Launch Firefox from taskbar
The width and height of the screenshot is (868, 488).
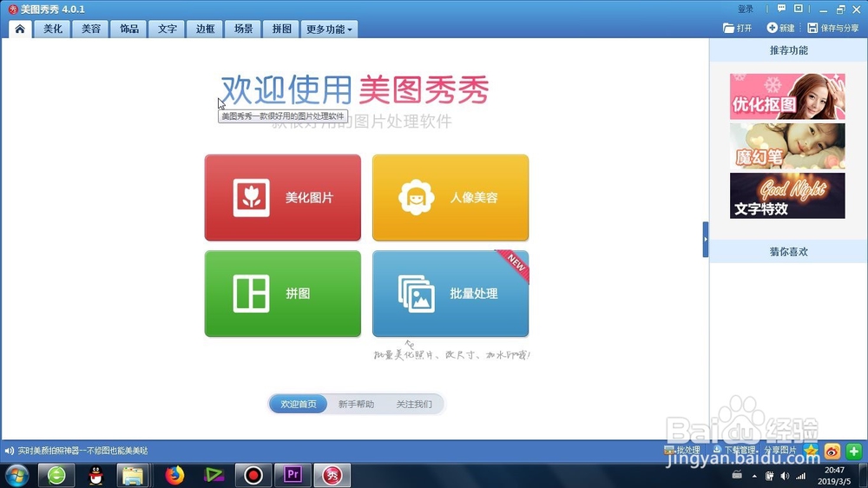pyautogui.click(x=174, y=475)
